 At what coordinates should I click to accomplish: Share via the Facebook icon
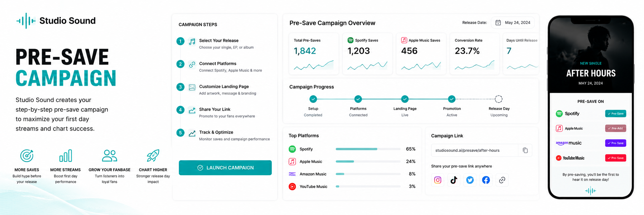pyautogui.click(x=486, y=180)
